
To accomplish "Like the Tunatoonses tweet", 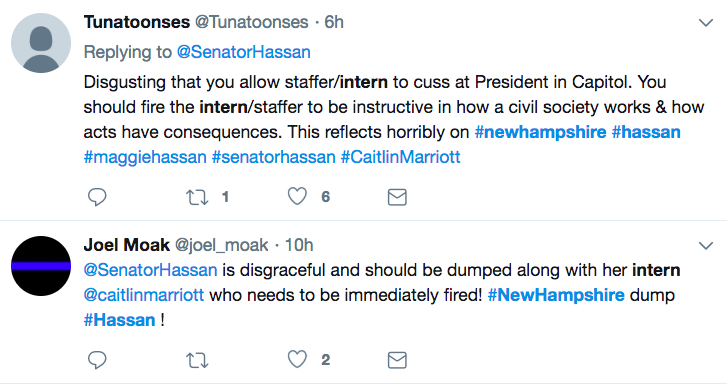I will click(297, 196).
